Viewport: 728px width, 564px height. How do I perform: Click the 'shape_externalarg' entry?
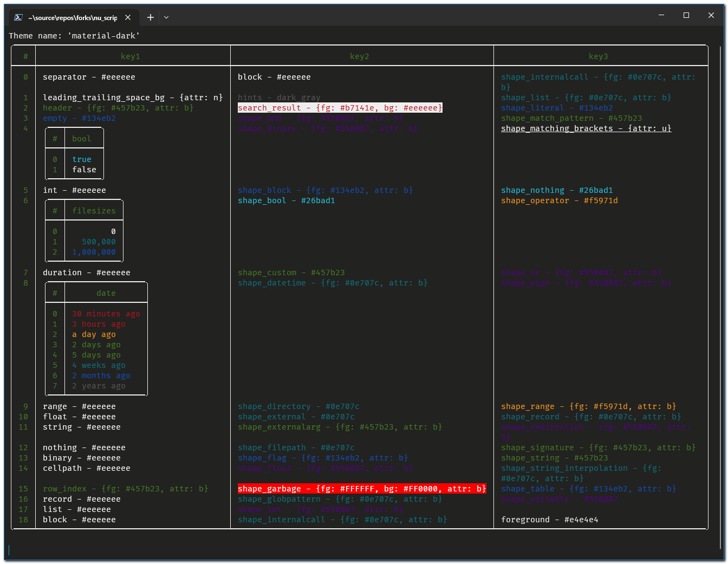coord(340,427)
